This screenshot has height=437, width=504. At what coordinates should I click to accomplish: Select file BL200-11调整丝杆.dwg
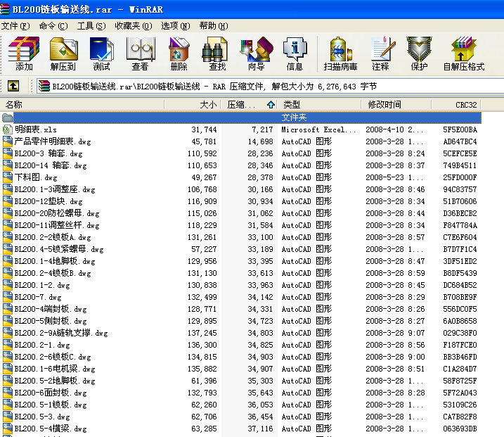point(56,225)
